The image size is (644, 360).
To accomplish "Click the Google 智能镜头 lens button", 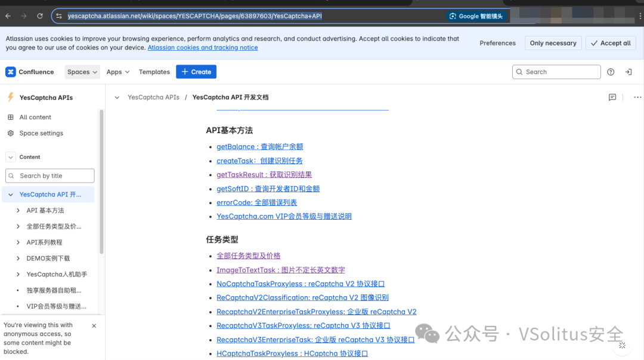I will [476, 16].
